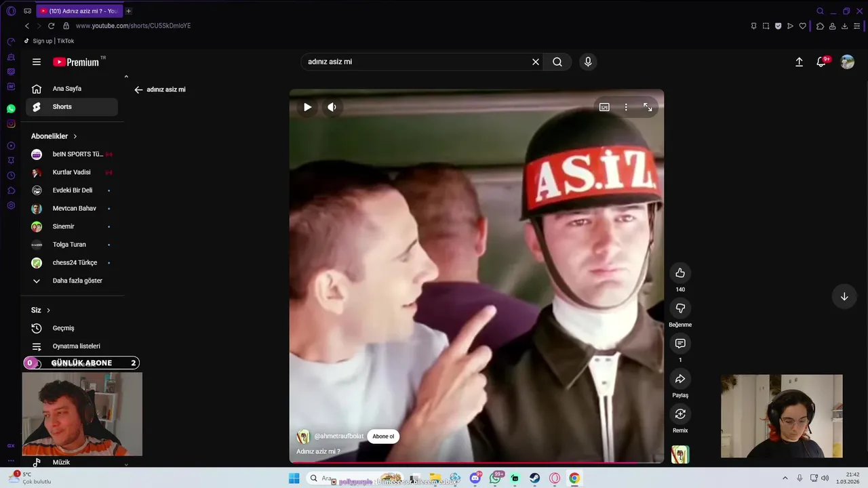This screenshot has width=868, height=488.
Task: Share the Short with Paylaş
Action: (x=680, y=379)
